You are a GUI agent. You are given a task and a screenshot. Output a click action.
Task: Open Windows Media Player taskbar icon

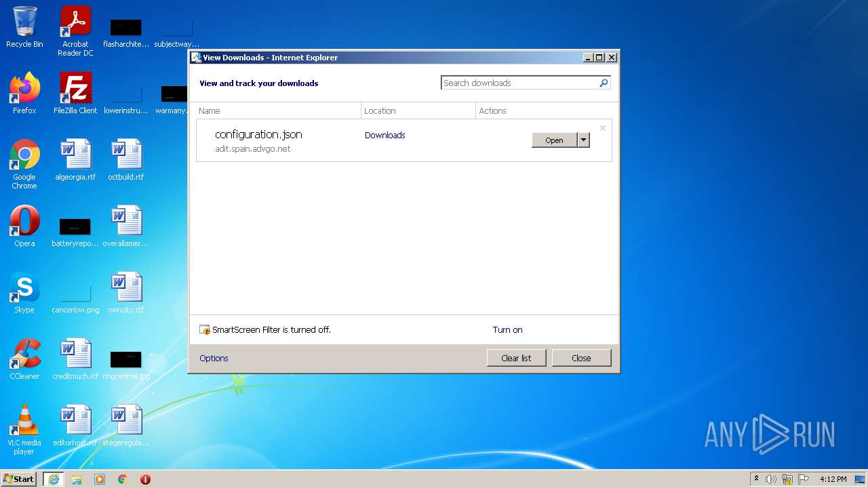click(100, 479)
